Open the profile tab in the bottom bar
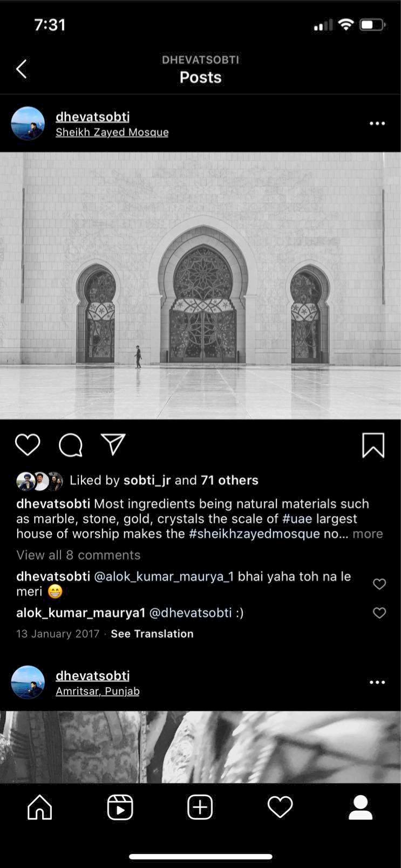The height and width of the screenshot is (868, 401). 361,808
